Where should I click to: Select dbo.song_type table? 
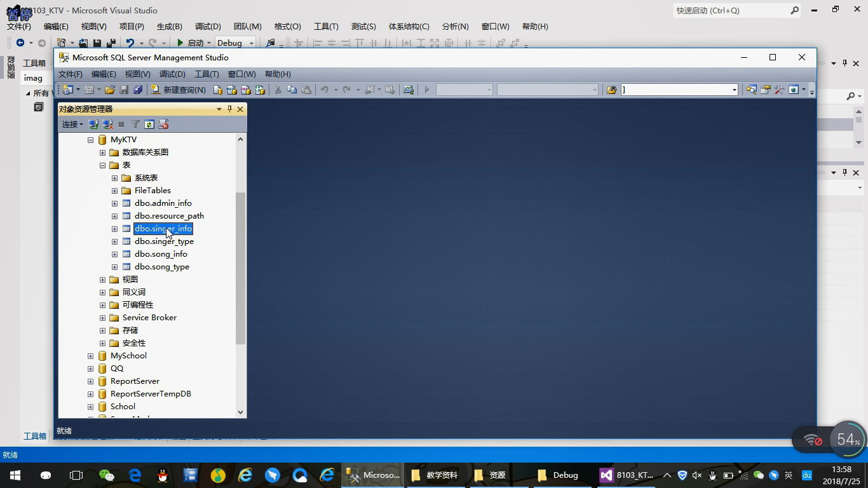tap(162, 267)
